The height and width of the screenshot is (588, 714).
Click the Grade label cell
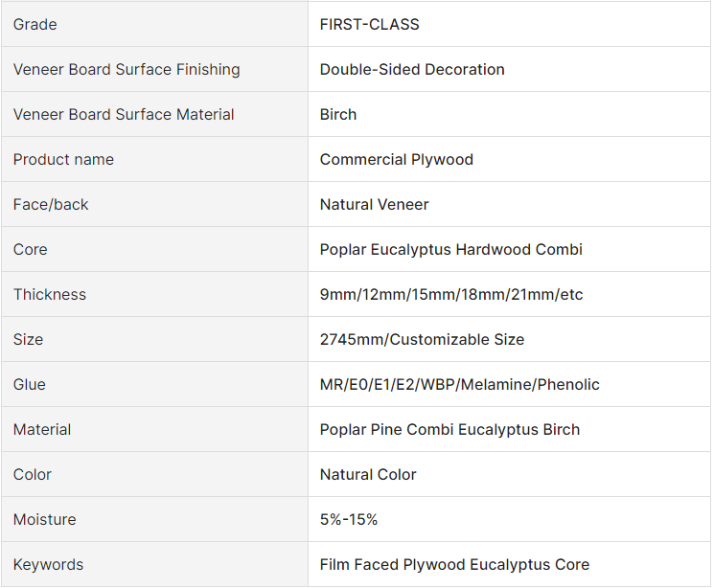[x=35, y=25]
